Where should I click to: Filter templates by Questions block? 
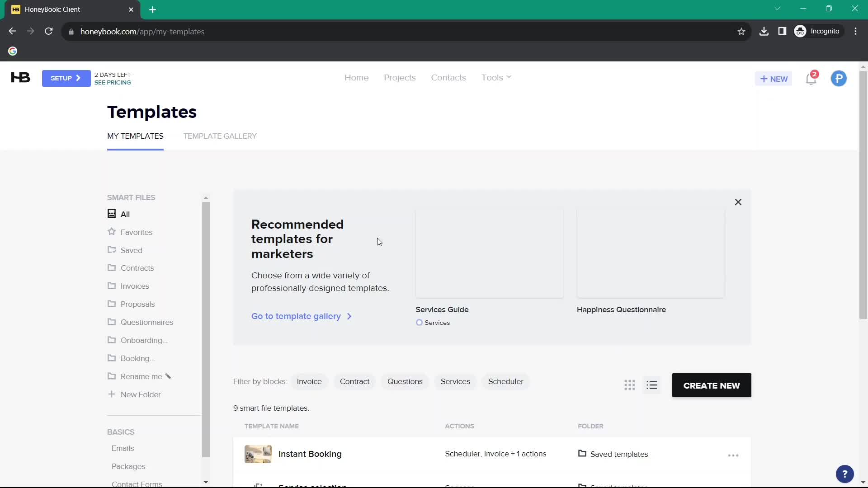coord(405,382)
